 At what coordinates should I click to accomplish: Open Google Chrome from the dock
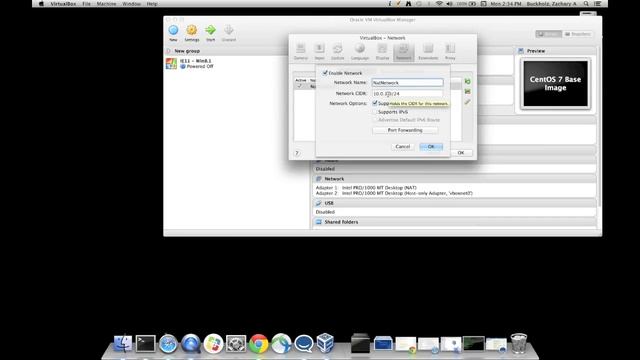pyautogui.click(x=258, y=344)
